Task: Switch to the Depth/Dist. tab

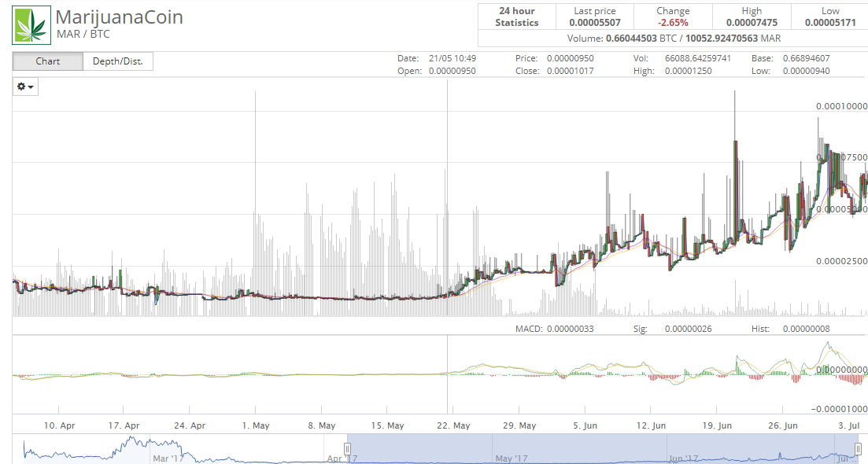Action: tap(118, 61)
